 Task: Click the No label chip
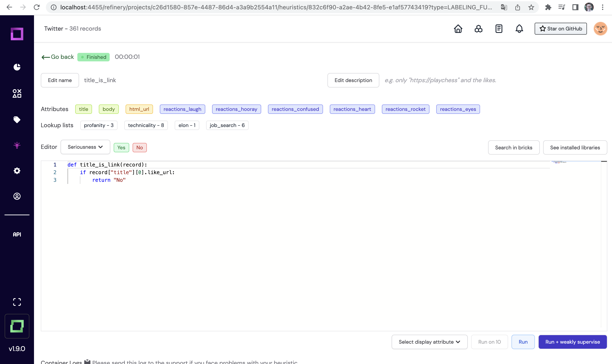[139, 147]
